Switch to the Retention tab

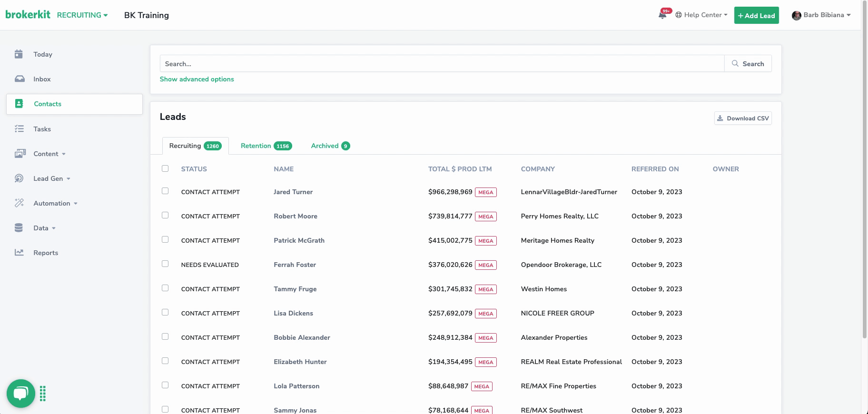[266, 146]
